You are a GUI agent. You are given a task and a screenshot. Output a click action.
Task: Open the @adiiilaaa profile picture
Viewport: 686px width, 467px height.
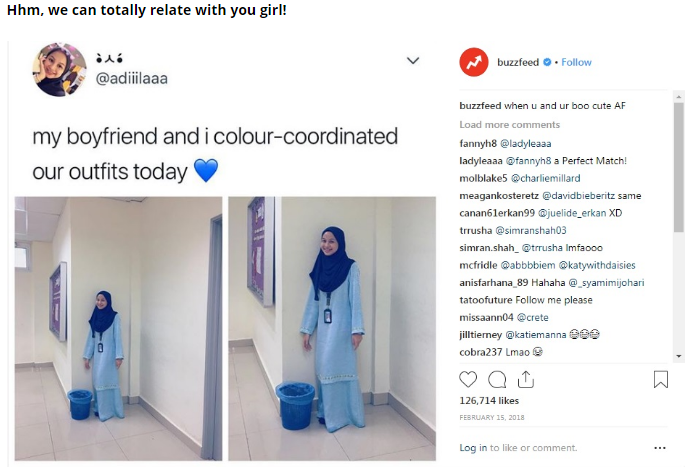tap(60, 69)
